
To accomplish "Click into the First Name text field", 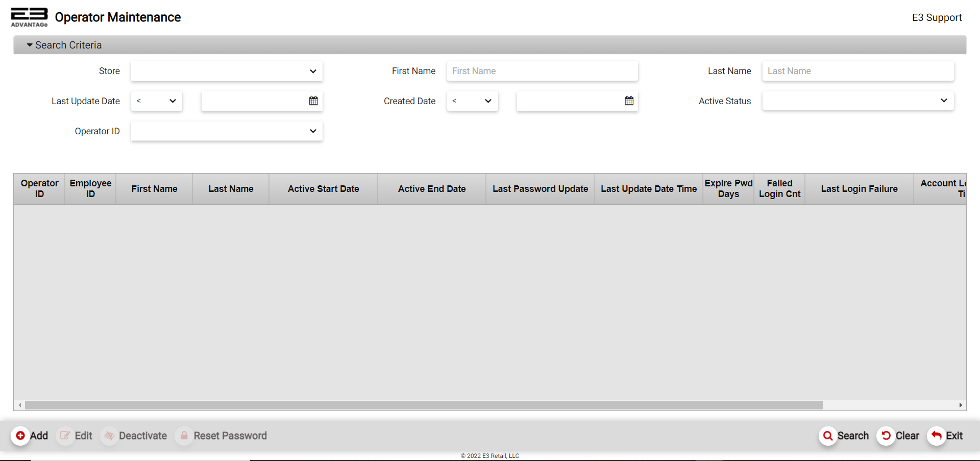I will [x=542, y=71].
